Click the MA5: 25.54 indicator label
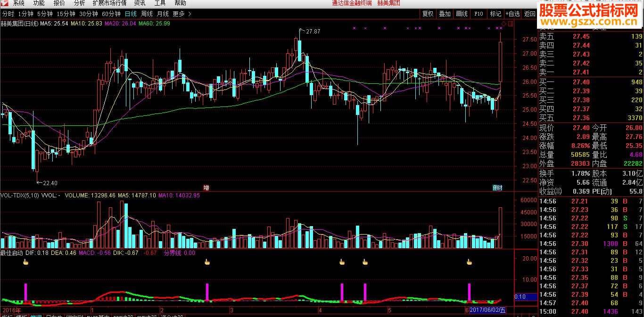The image size is (644, 317). [x=54, y=23]
